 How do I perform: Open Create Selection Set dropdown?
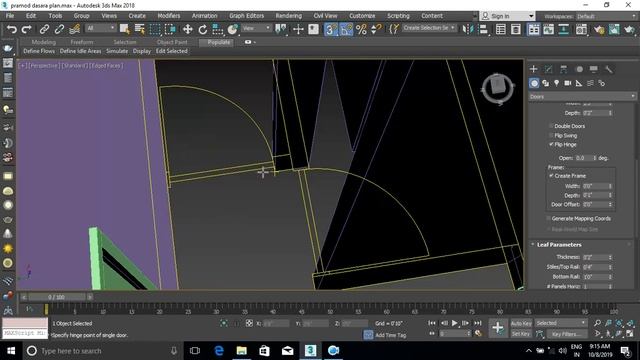pyautogui.click(x=429, y=28)
